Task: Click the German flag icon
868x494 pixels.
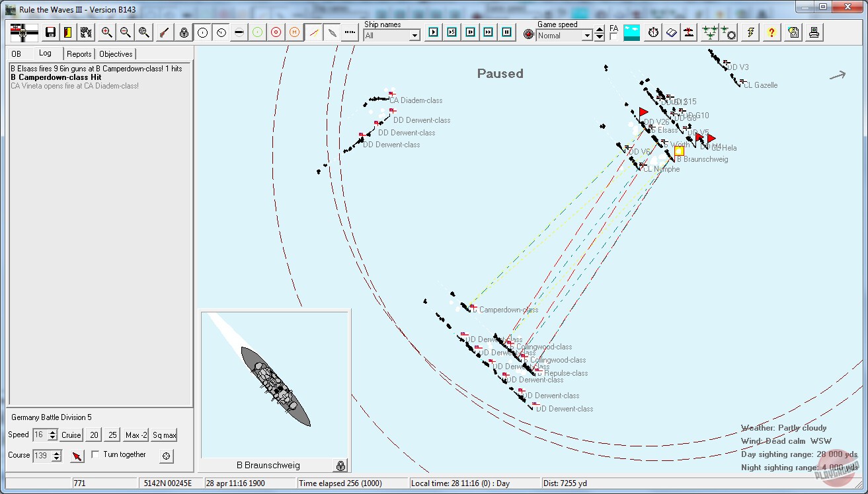Action: [x=24, y=32]
